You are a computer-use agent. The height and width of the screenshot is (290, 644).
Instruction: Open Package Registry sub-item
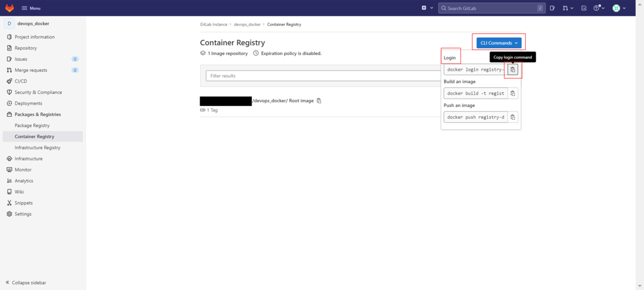(x=32, y=125)
